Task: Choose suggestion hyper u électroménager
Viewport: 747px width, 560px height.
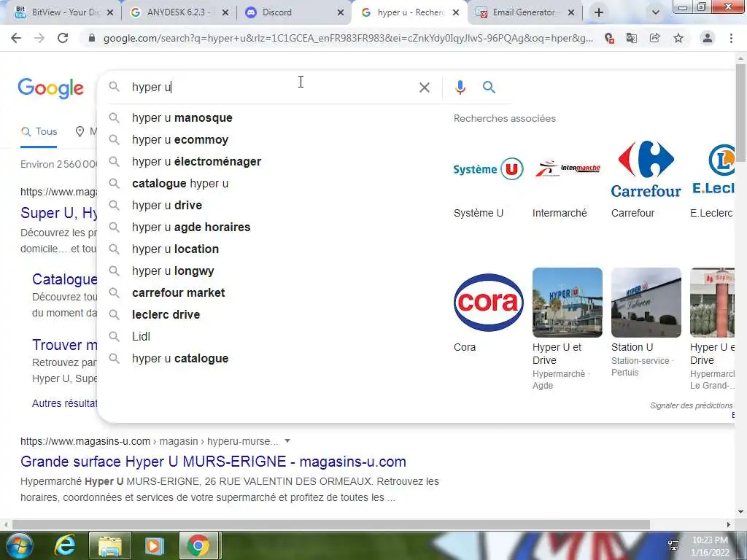Action: click(x=196, y=161)
